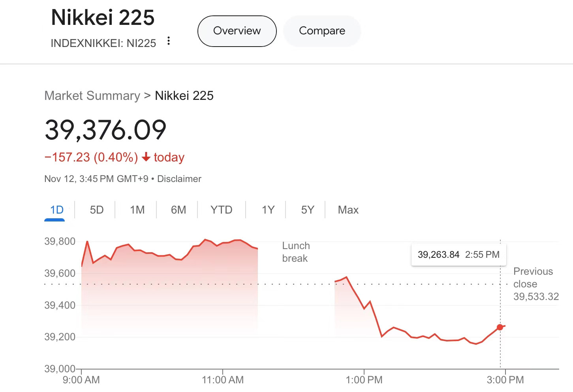Select the red data point at 2:55 PM

coord(500,327)
